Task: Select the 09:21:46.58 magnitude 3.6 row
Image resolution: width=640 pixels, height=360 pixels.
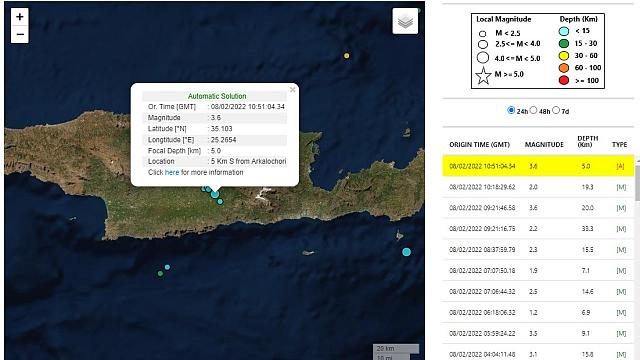Action: point(538,208)
